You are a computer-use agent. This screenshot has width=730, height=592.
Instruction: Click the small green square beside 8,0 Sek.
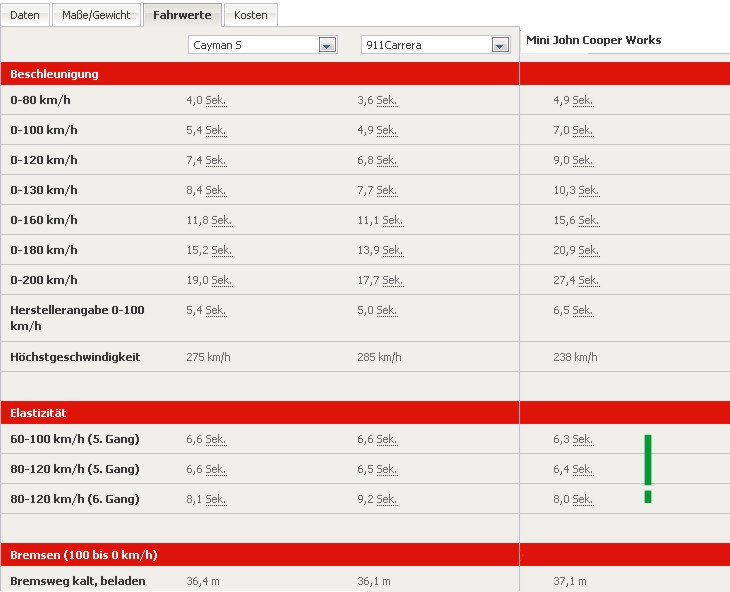(648, 497)
